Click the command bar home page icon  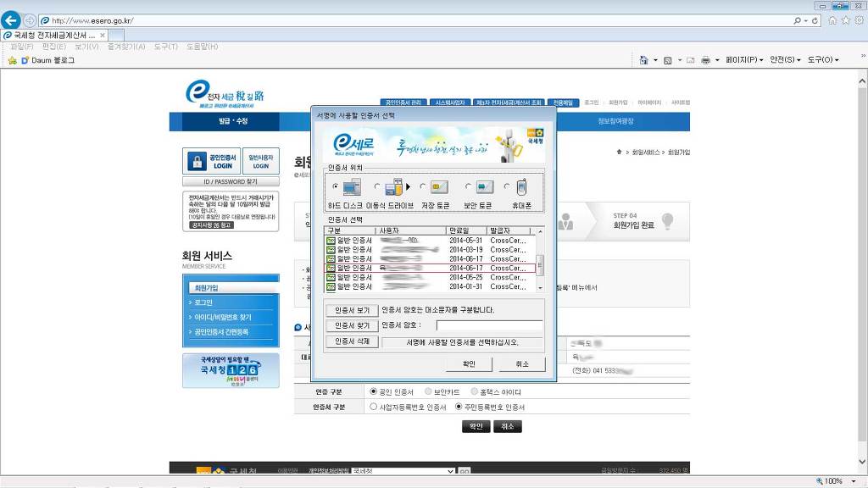pos(643,60)
